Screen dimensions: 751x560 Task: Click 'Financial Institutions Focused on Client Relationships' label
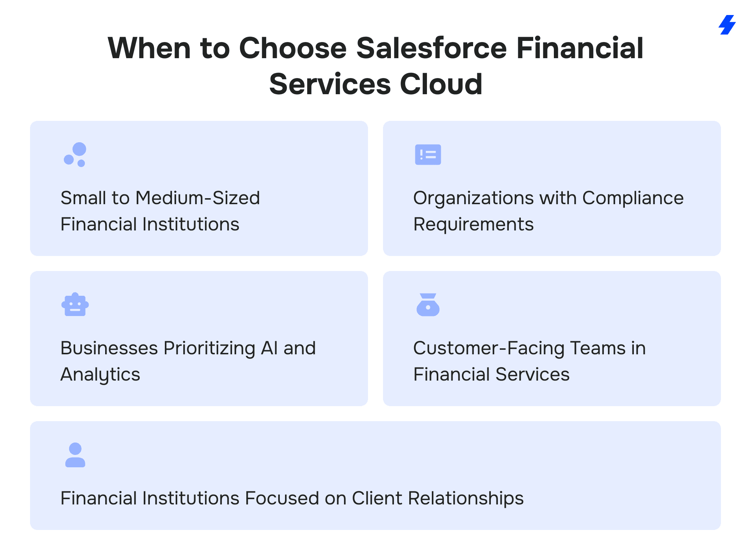click(292, 498)
